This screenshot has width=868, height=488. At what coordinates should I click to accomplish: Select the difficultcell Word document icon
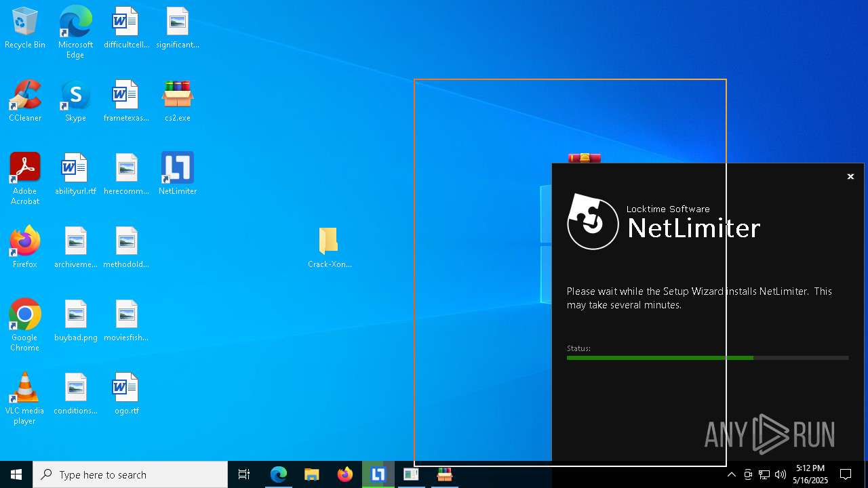coord(126,28)
